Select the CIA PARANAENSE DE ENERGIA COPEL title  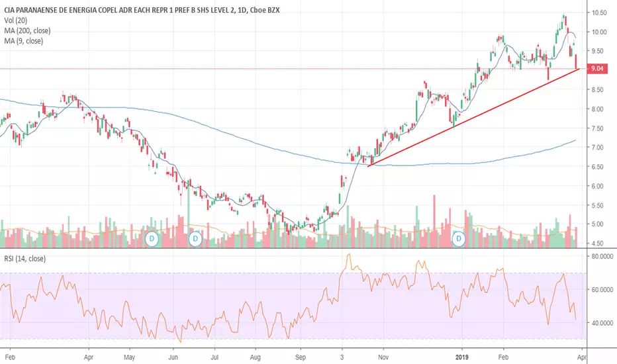tap(142, 10)
